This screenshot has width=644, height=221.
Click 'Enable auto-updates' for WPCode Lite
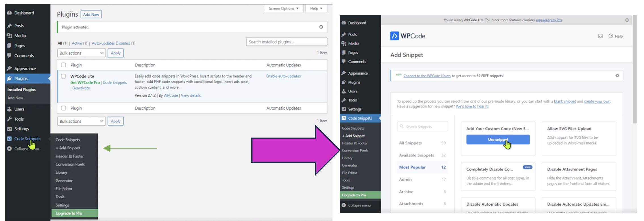(x=283, y=76)
